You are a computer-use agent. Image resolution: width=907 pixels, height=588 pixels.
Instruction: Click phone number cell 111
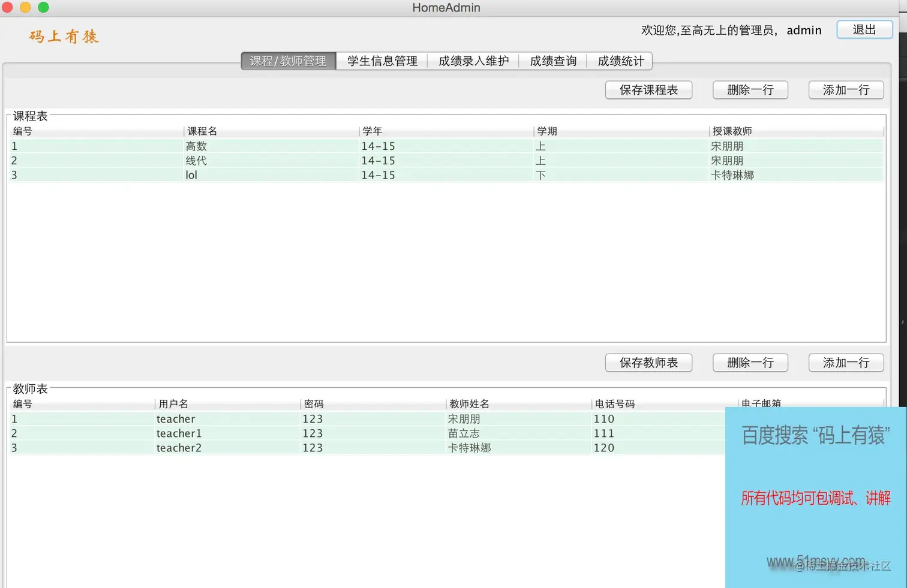tap(659, 433)
